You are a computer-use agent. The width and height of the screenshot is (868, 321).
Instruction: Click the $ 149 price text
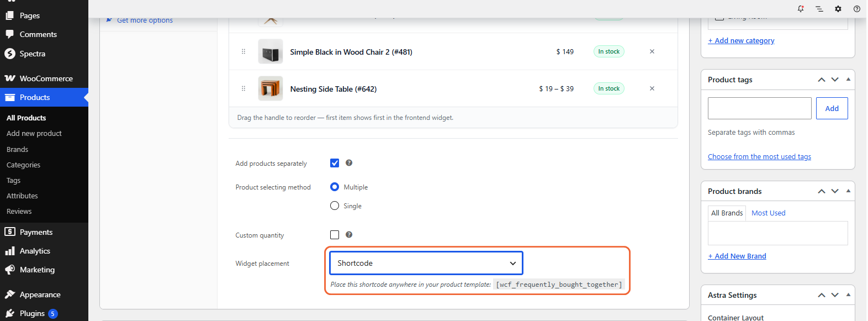click(x=565, y=51)
